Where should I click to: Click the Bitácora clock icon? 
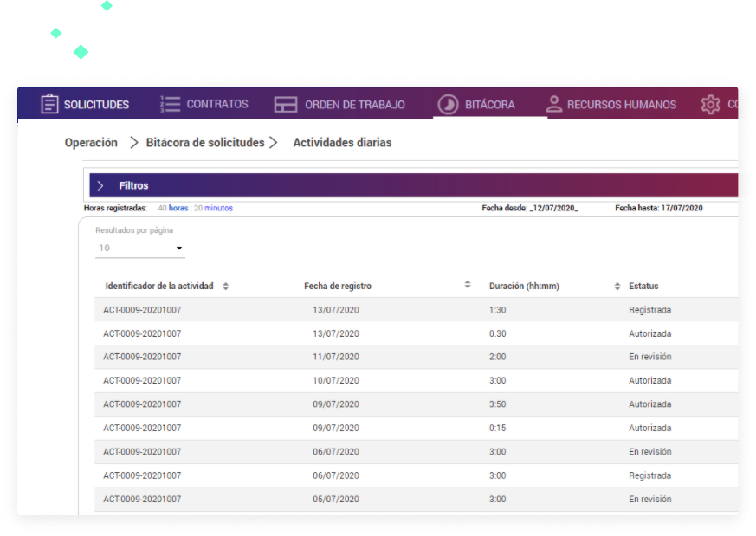(x=448, y=105)
